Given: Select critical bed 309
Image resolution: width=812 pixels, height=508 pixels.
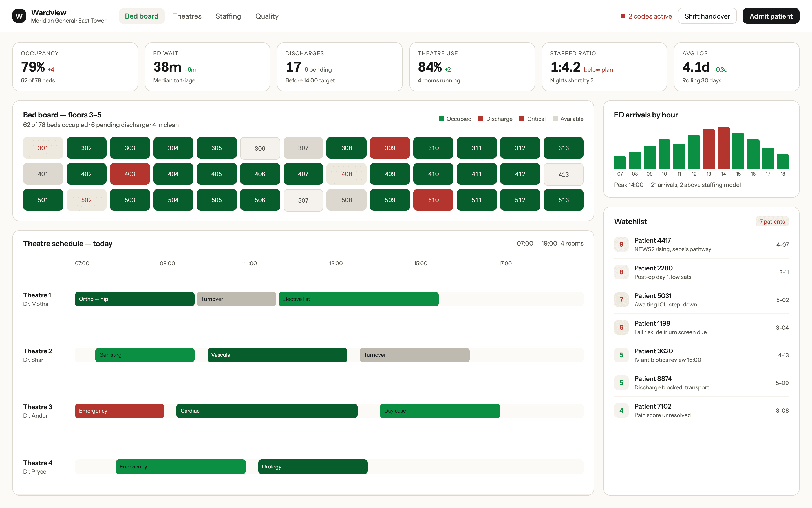Looking at the screenshot, I should pyautogui.click(x=390, y=148).
